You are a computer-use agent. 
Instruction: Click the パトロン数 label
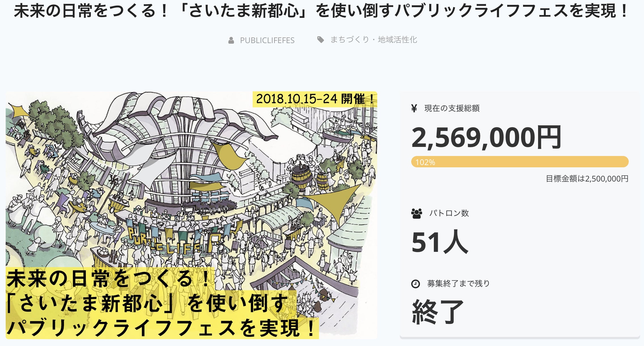point(449,213)
